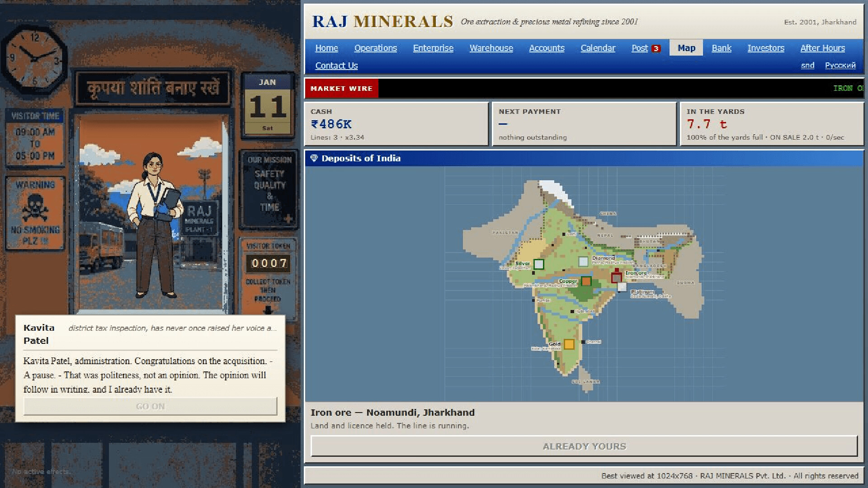The height and width of the screenshot is (488, 868).
Task: Open the Investors page
Action: 765,48
